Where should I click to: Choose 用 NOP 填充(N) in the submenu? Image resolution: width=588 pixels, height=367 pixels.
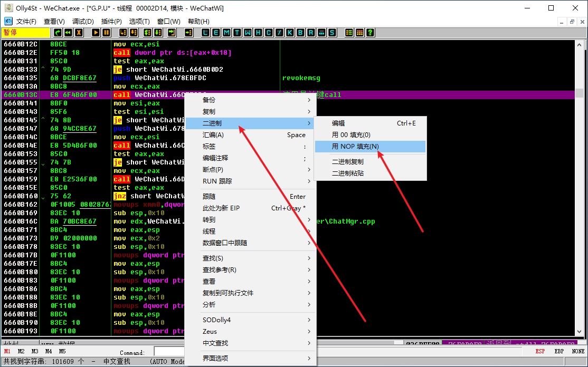(x=370, y=147)
